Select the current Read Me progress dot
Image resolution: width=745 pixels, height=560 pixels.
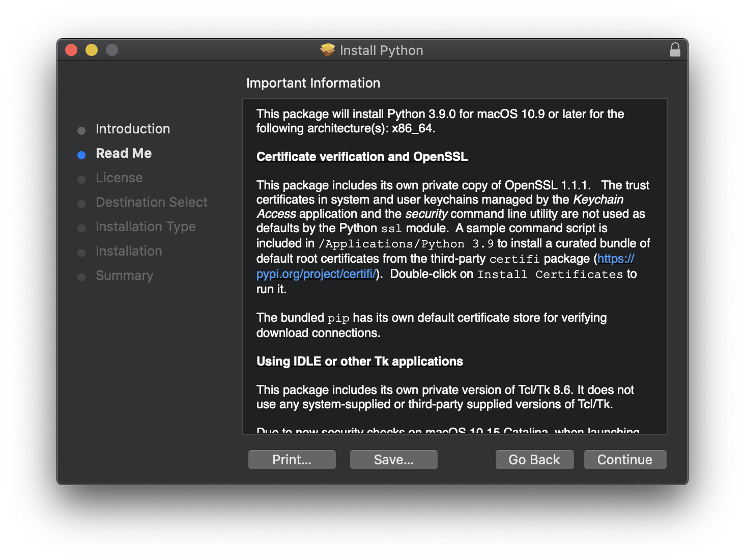point(81,154)
